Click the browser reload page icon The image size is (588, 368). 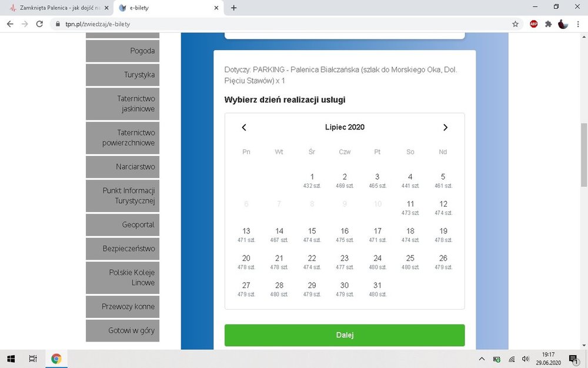click(x=39, y=24)
